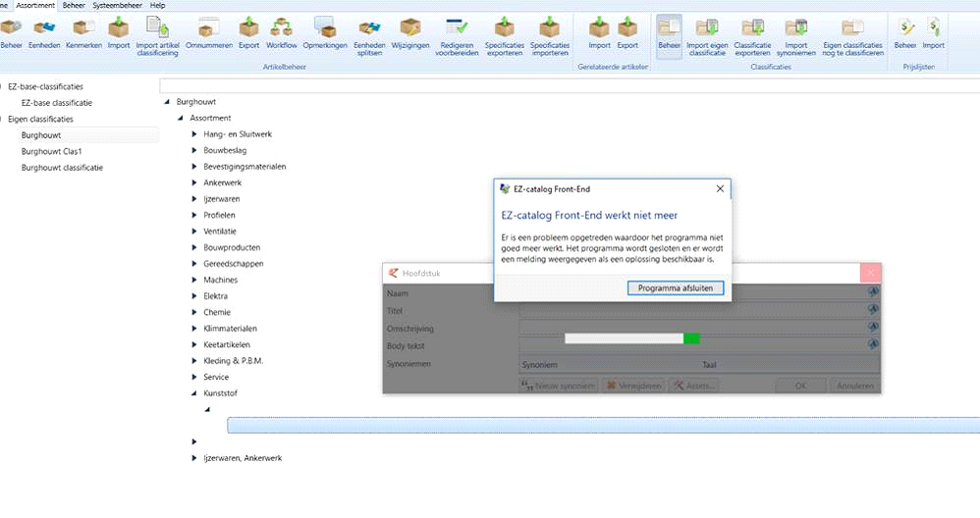
Task: Click Import in the Artikelbeheer group
Action: point(118,34)
